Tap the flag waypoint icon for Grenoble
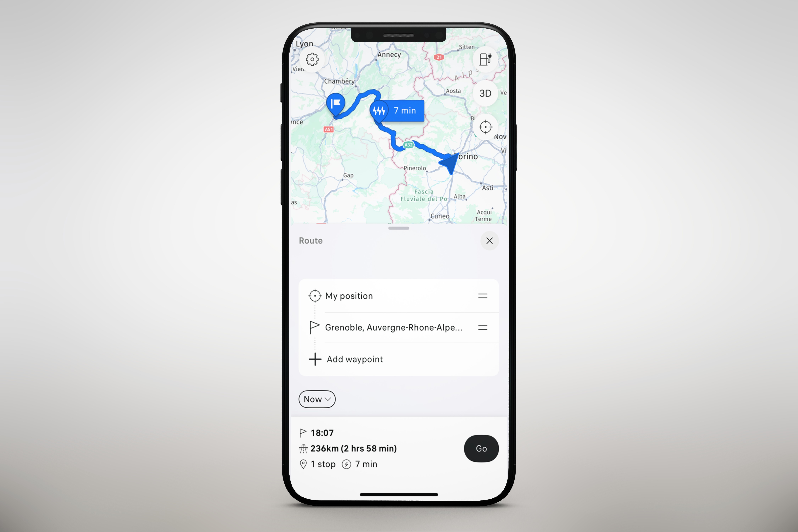The image size is (798, 532). [x=315, y=327]
